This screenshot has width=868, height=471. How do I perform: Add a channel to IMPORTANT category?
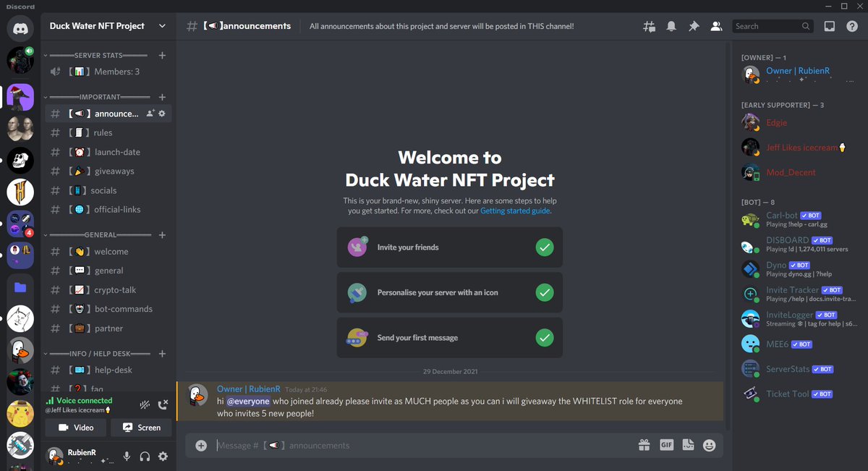click(162, 97)
